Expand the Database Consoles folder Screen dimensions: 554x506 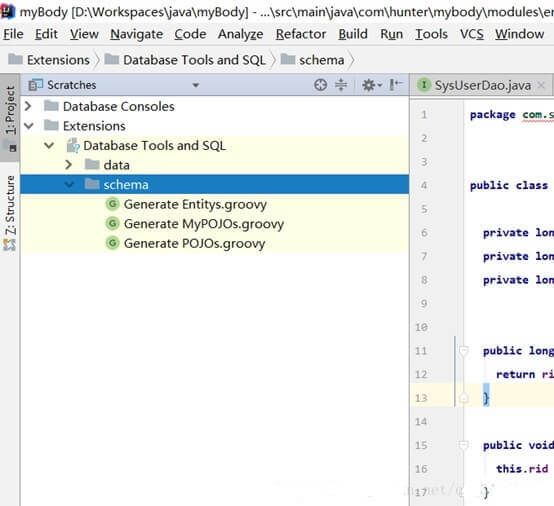(28, 106)
